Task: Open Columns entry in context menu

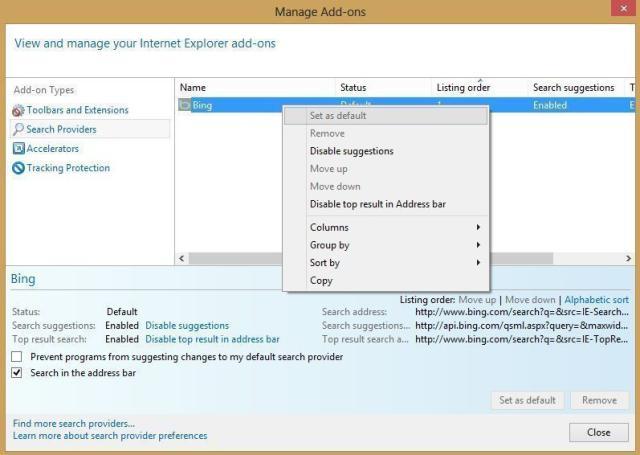Action: (x=386, y=227)
